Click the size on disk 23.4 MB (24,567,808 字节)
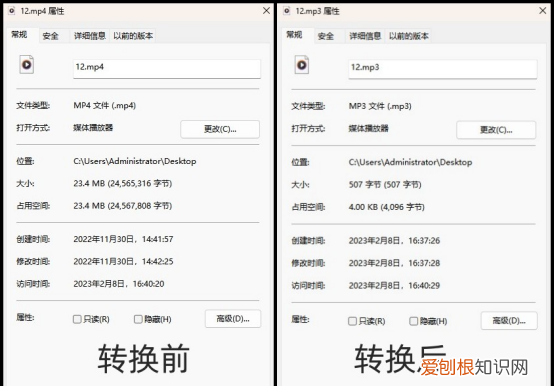Image resolution: width=554 pixels, height=386 pixels. point(123,206)
